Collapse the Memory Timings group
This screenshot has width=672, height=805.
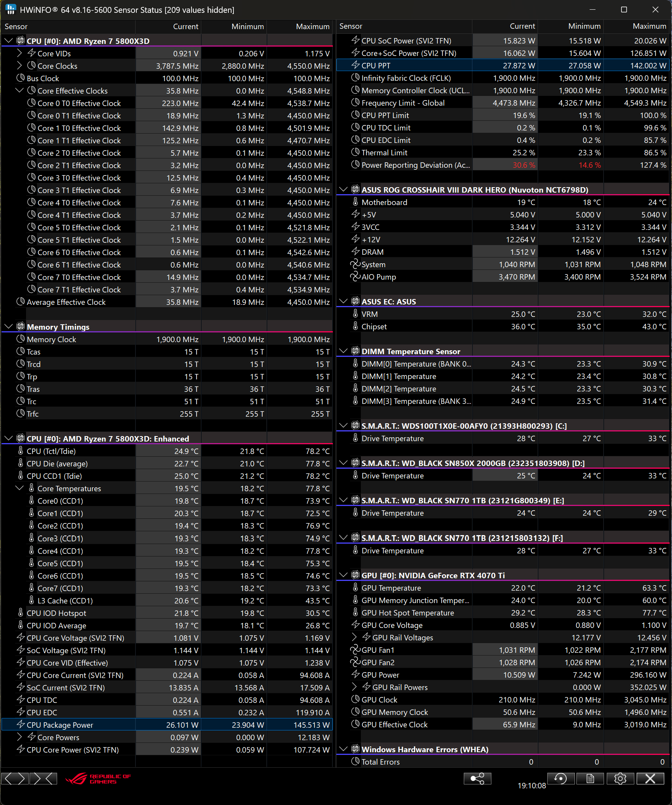[9, 327]
